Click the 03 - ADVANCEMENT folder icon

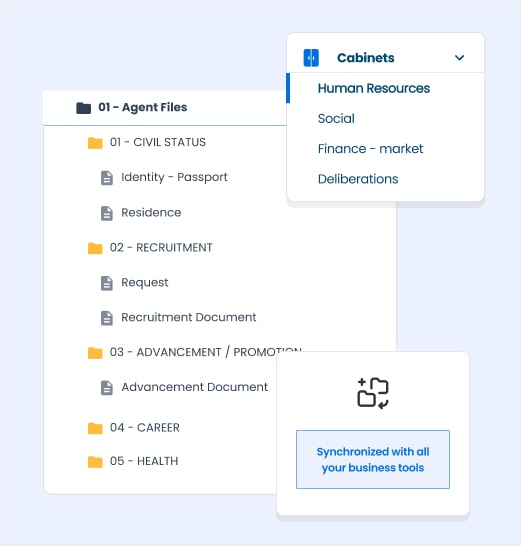click(x=95, y=353)
